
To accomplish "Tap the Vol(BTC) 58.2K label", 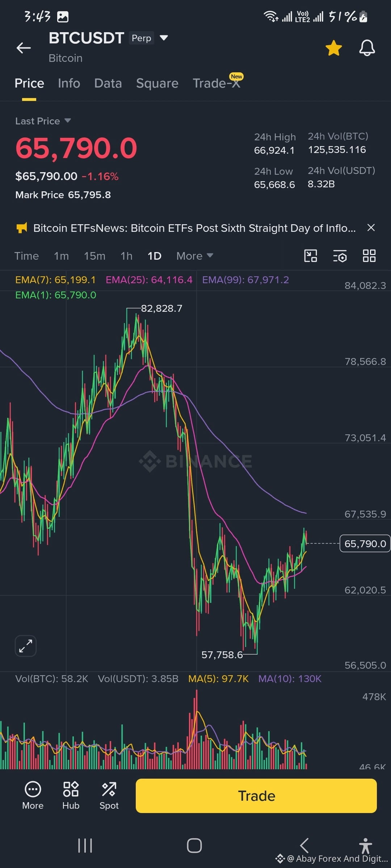I will (52, 678).
